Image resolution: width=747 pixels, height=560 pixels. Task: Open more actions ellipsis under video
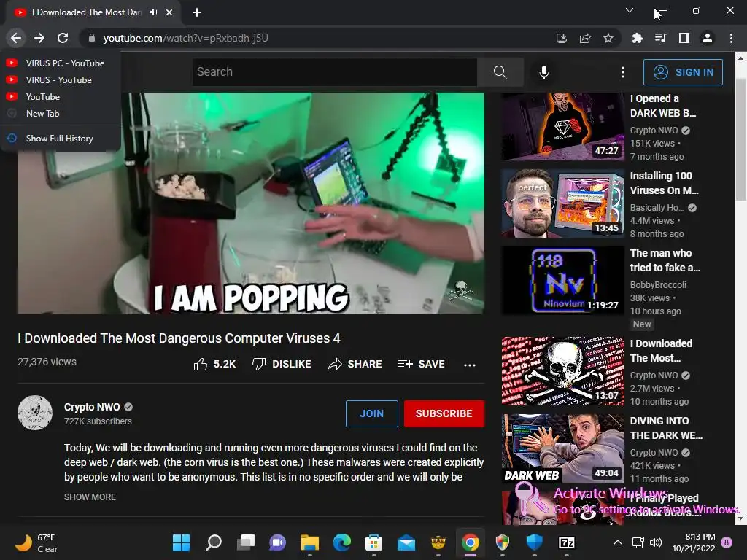(470, 365)
